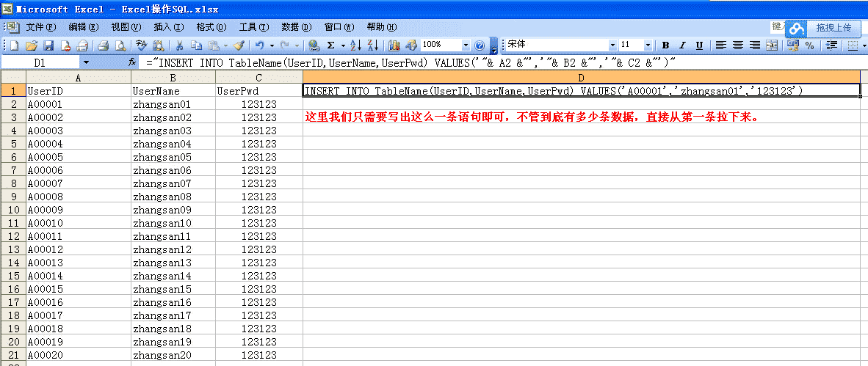Apply currency style formatting
The width and height of the screenshot is (868, 366).
click(x=792, y=45)
